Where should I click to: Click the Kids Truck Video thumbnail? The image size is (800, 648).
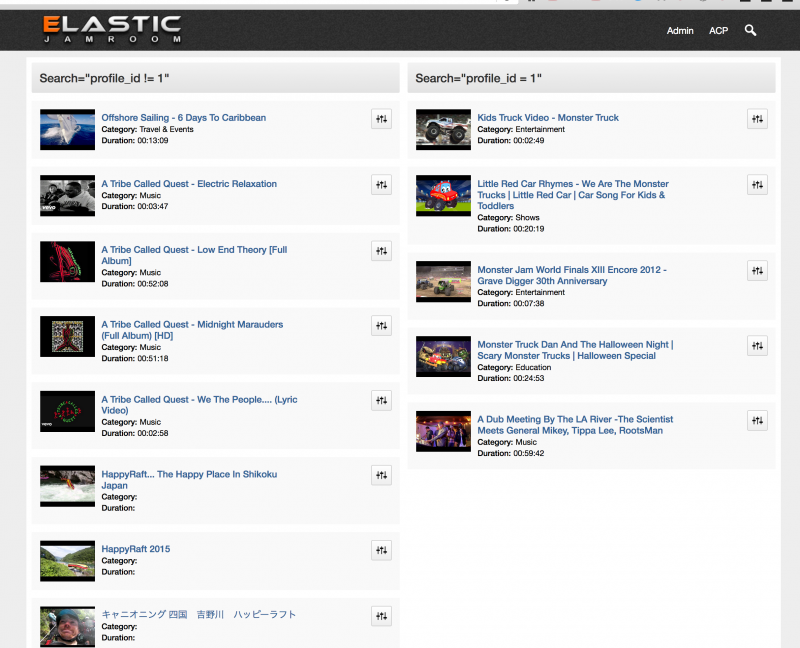pos(443,130)
